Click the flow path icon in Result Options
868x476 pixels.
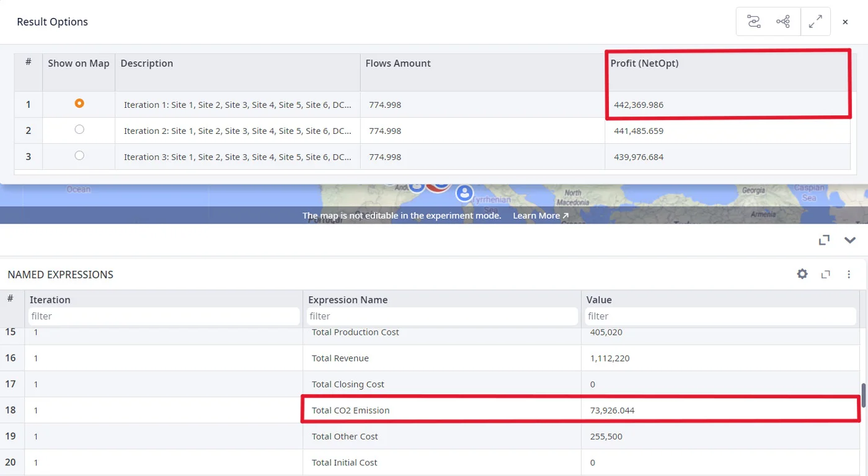[754, 22]
